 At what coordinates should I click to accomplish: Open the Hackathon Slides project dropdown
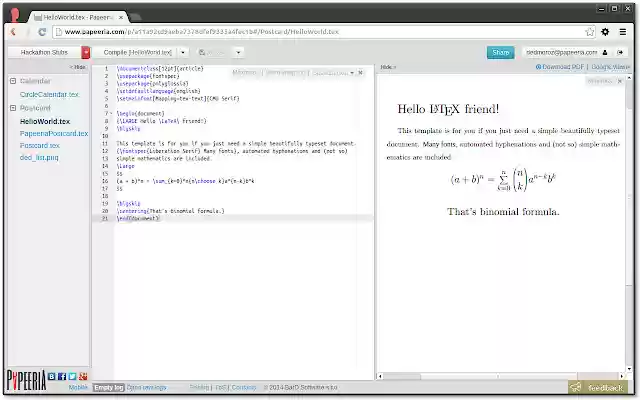[x=86, y=52]
